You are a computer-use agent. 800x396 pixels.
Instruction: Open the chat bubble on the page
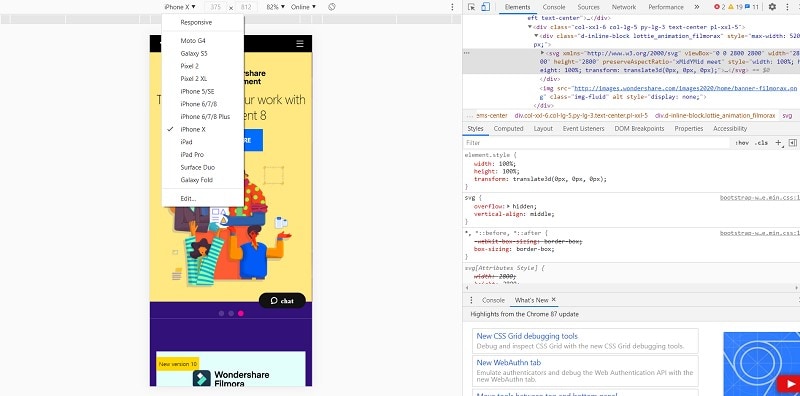coord(282,301)
